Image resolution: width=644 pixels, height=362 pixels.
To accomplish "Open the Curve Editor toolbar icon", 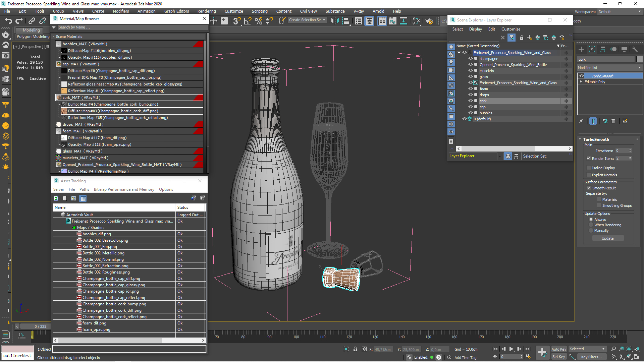I will [393, 21].
